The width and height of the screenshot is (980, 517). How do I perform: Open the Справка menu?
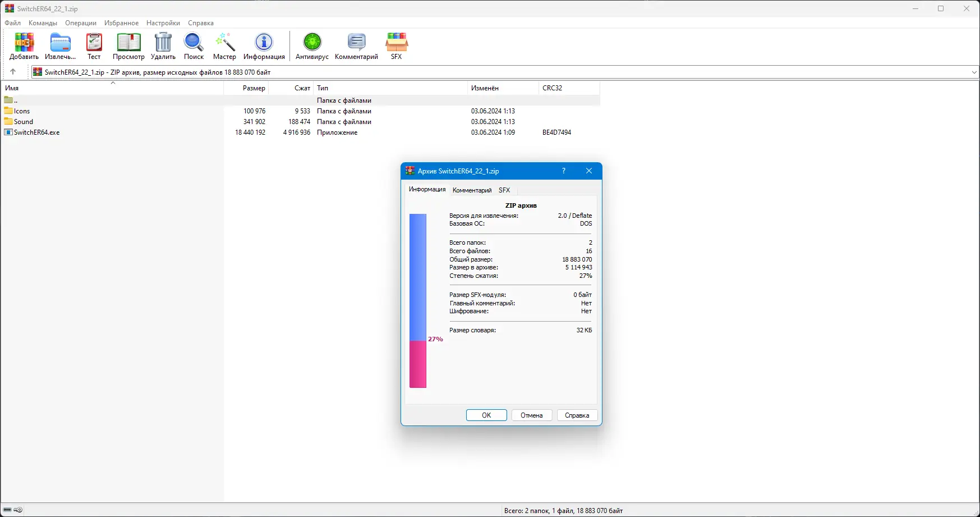(201, 23)
